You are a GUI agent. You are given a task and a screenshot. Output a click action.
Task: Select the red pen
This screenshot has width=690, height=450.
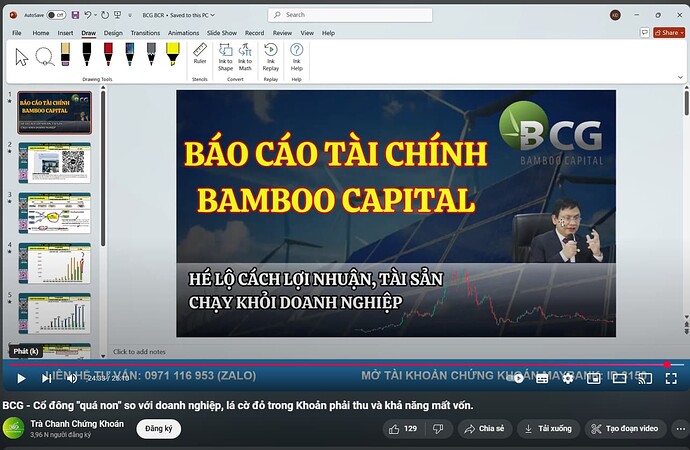tap(108, 54)
